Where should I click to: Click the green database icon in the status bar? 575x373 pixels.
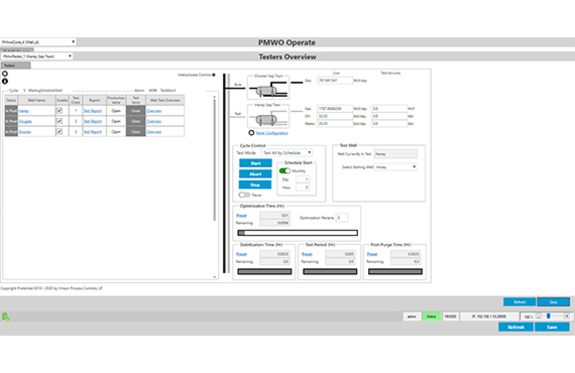6,317
